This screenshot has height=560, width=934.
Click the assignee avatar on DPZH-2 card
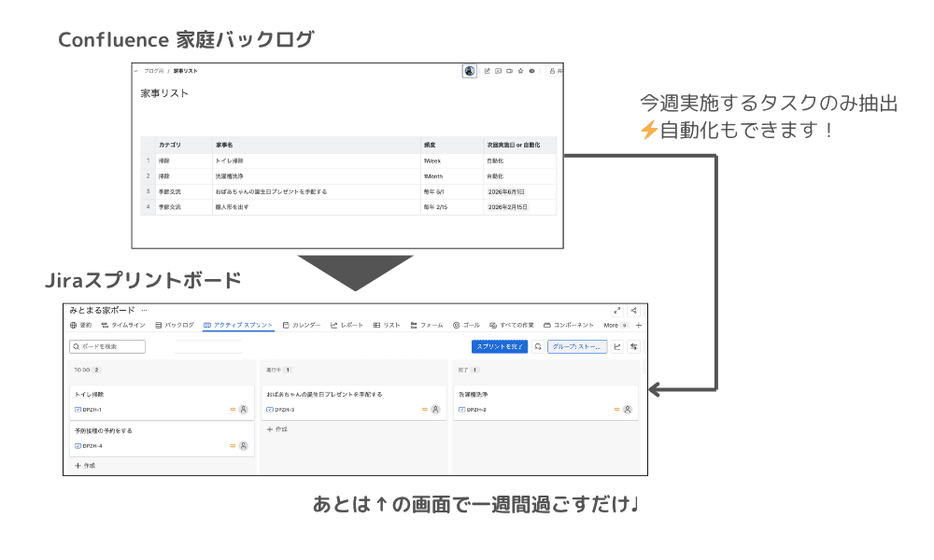click(x=628, y=410)
